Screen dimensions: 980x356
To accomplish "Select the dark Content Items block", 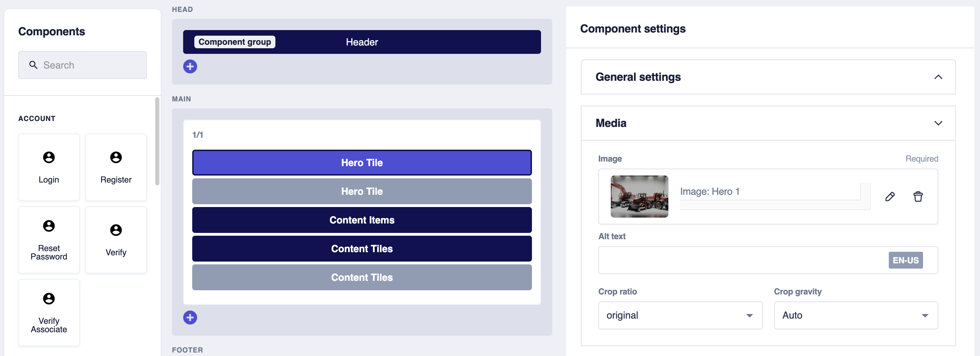I will (361, 220).
